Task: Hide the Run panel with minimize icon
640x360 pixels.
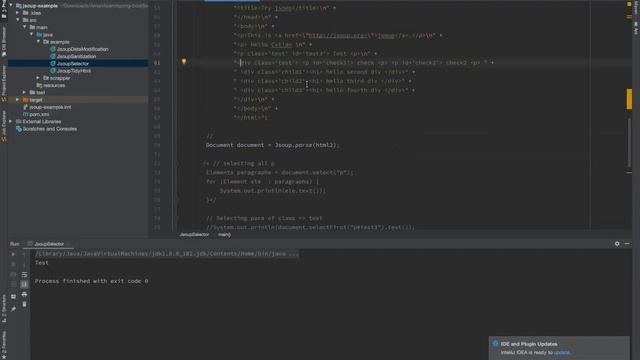Action: pos(627,244)
